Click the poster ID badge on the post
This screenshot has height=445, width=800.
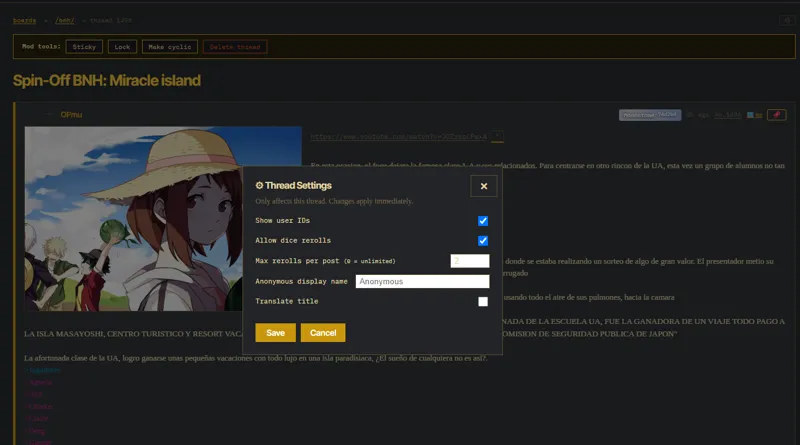tap(650, 115)
